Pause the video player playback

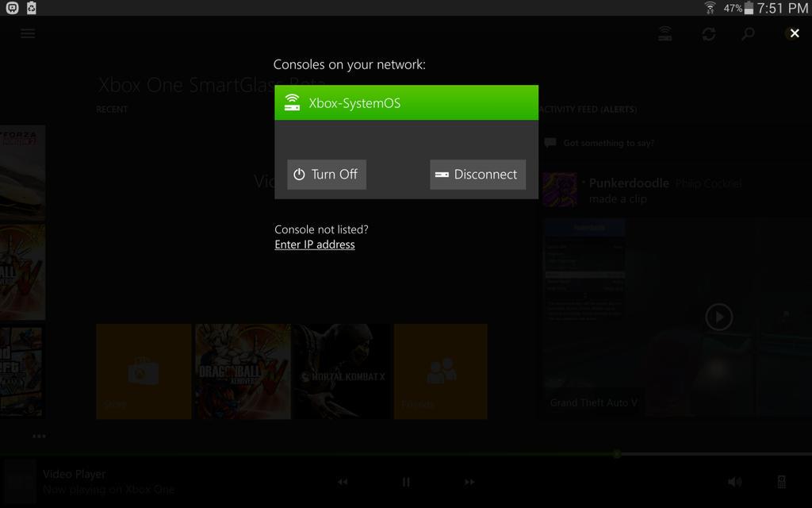point(406,482)
